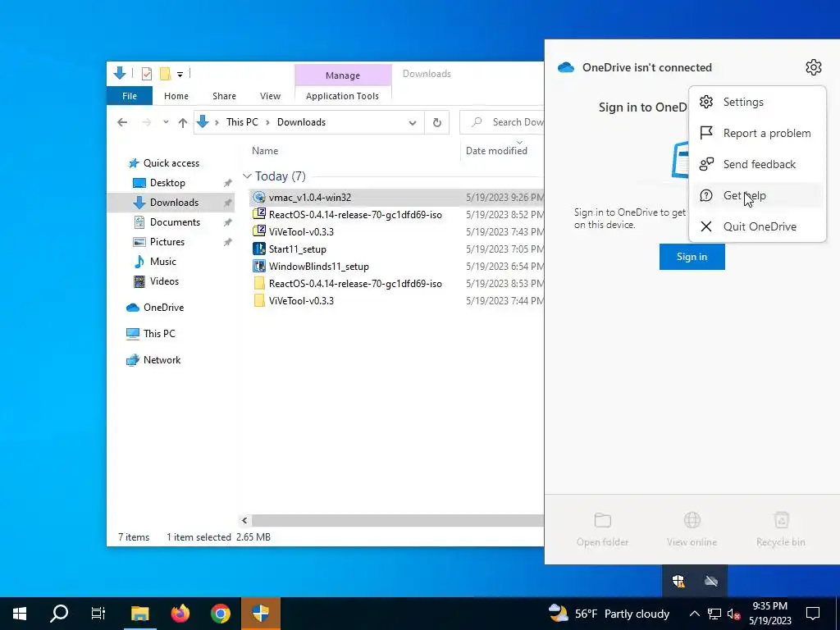Image resolution: width=840 pixels, height=630 pixels.
Task: Click the horizontal scrollbar in file list
Action: 398,520
